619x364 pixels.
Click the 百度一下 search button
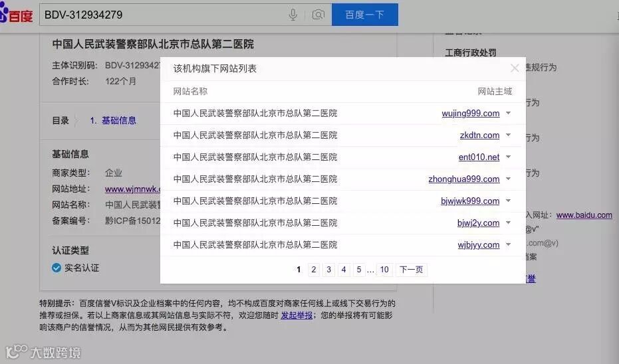click(x=365, y=15)
